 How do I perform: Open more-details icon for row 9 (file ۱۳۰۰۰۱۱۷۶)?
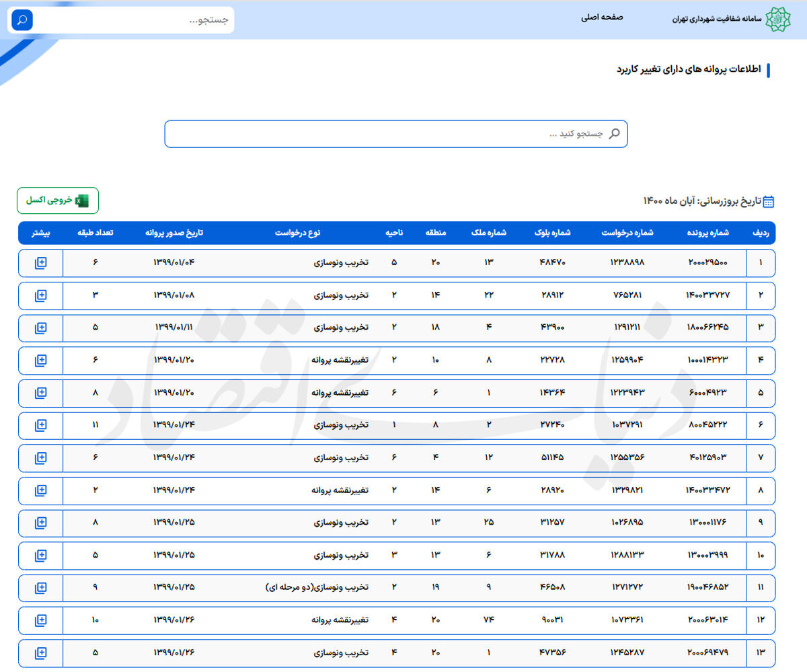coord(41,523)
